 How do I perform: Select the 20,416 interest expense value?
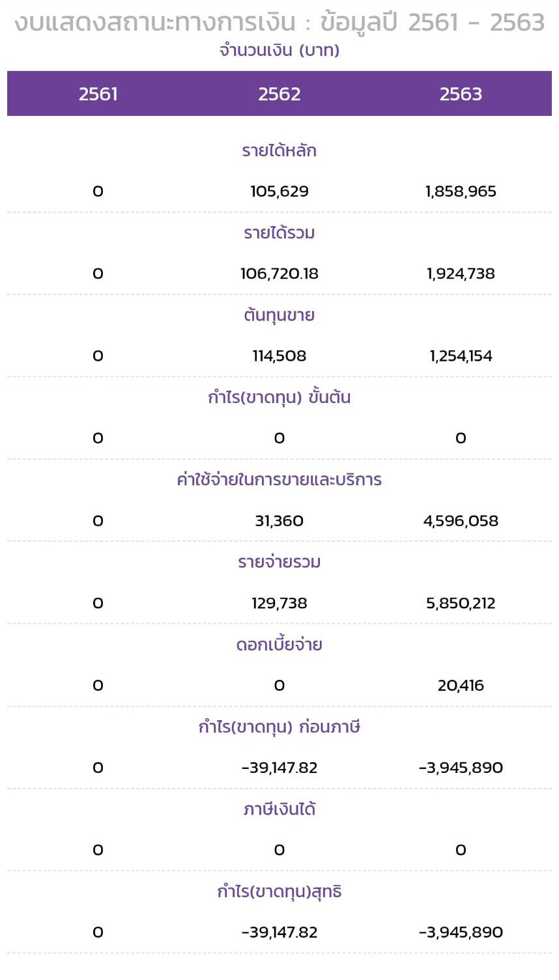click(461, 686)
